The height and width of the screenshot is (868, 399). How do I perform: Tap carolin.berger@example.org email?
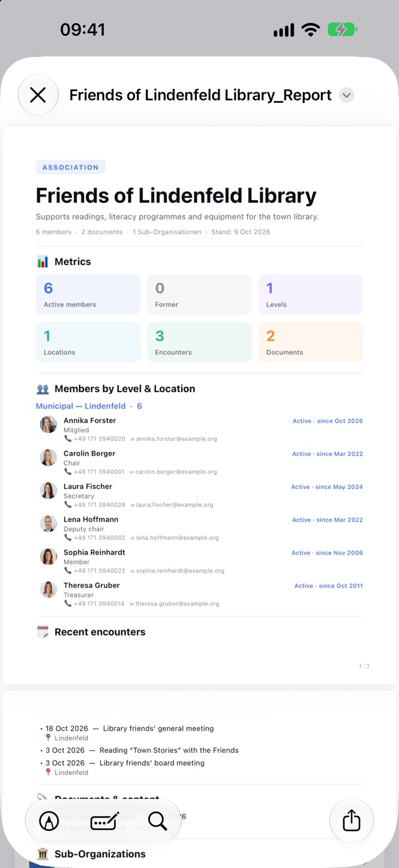pos(176,472)
